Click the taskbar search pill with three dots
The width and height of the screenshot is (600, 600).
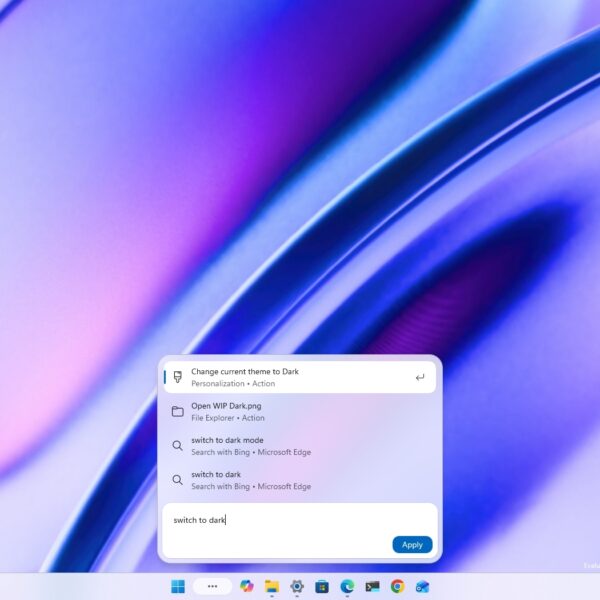pos(212,586)
